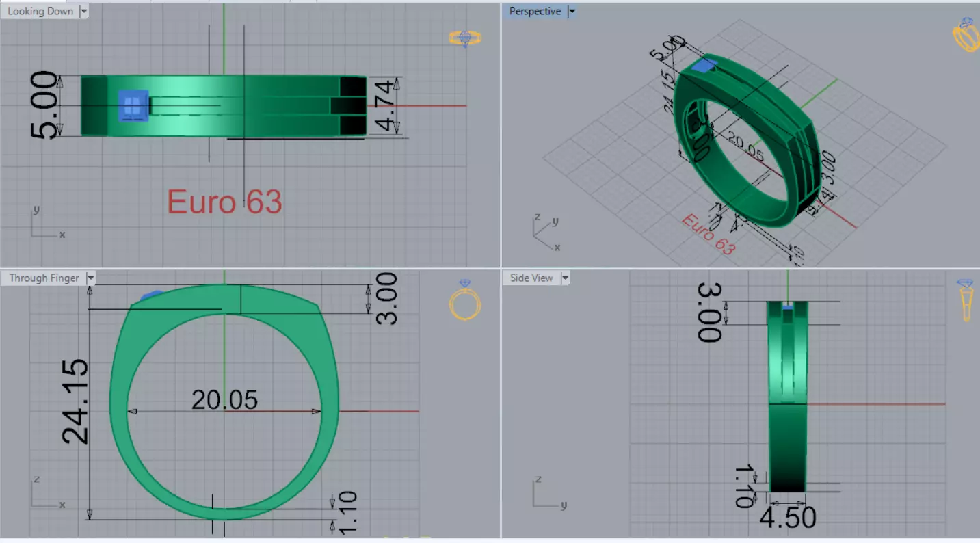Click the orange ring icon in Perspective view
This screenshot has width=980, height=543.
coord(966,34)
